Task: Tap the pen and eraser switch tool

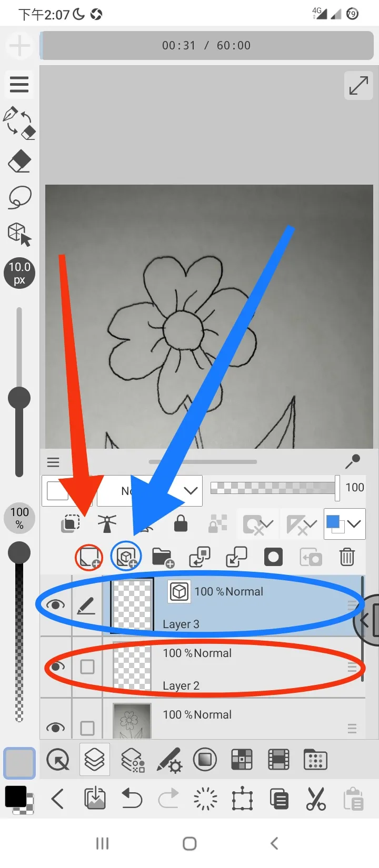Action: pos(19,123)
